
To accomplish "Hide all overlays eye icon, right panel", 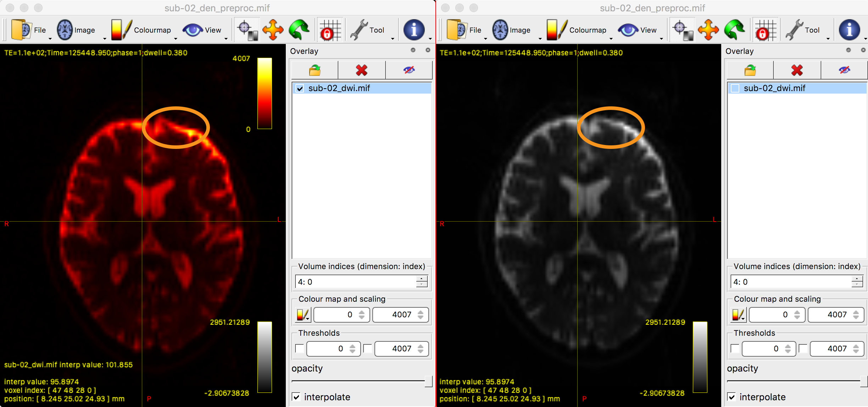I will click(844, 70).
